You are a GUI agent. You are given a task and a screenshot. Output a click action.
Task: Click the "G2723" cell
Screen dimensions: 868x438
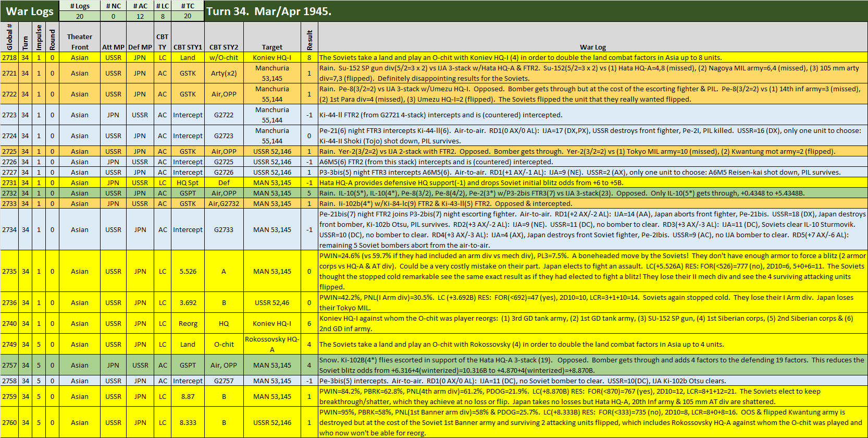(x=224, y=136)
